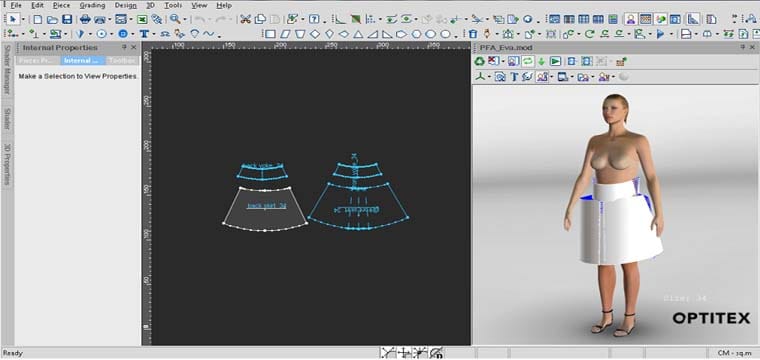This screenshot has height=360, width=760.
Task: Draw a parallelogram piece shape
Action: pyautogui.click(x=285, y=34)
